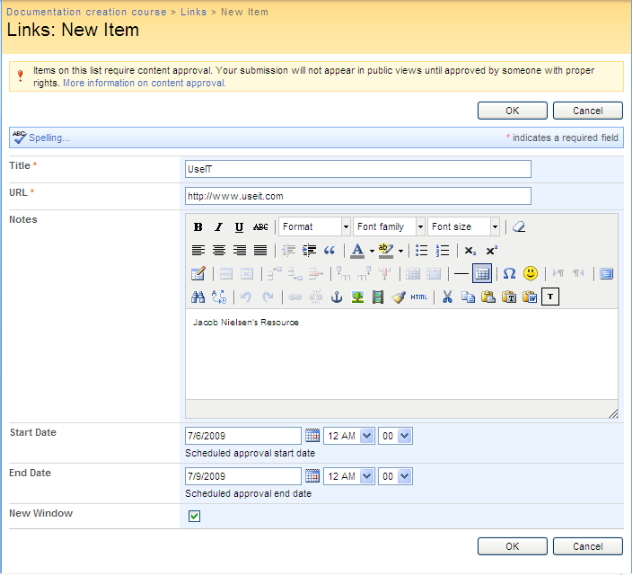Insert an emoticon smiley face
The height and width of the screenshot is (576, 633).
(x=530, y=274)
